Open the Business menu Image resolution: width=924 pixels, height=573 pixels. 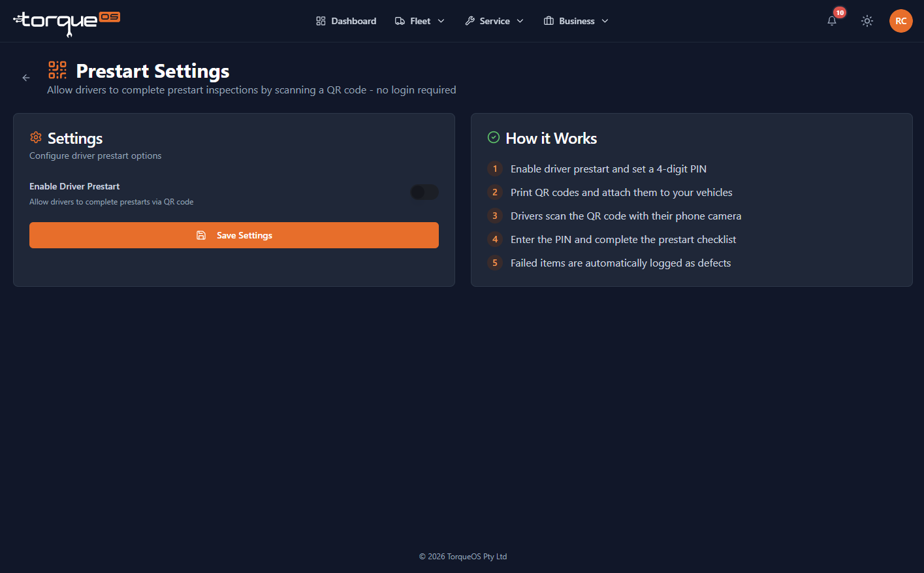576,21
